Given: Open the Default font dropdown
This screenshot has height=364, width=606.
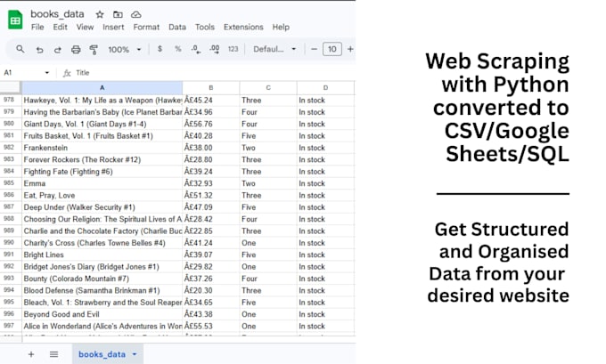Looking at the screenshot, I should [274, 50].
